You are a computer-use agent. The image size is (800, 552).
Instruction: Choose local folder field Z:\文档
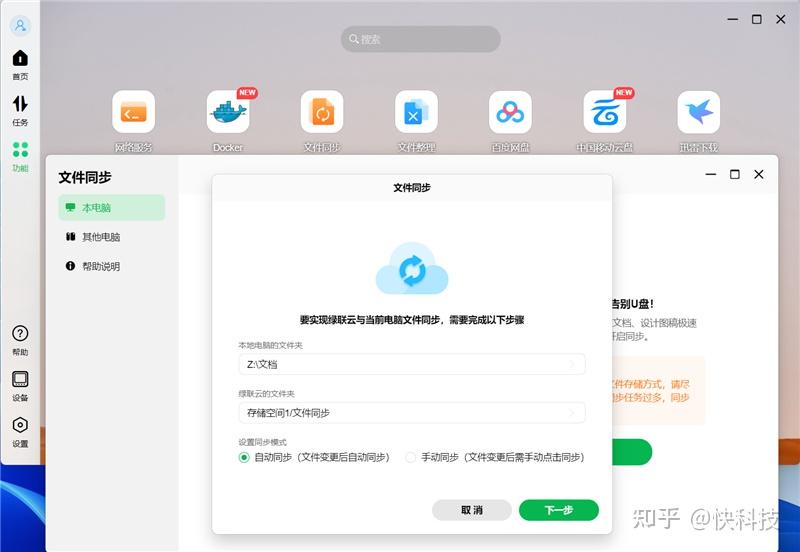point(412,364)
